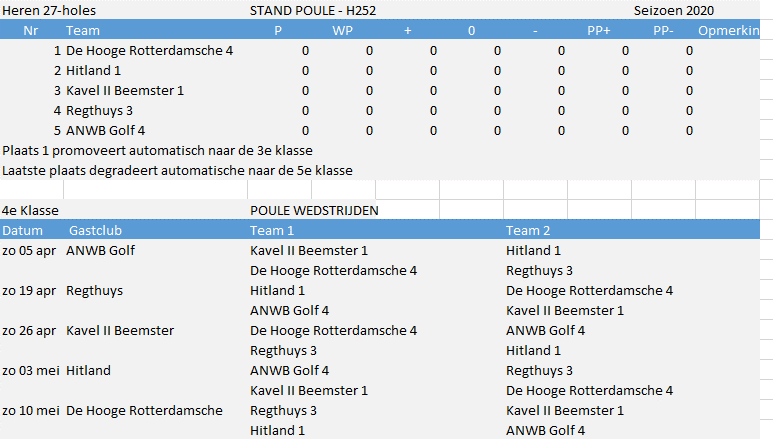The height and width of the screenshot is (439, 773).
Task: Click the 'Seizoen 2020' cell
Action: coord(673,10)
